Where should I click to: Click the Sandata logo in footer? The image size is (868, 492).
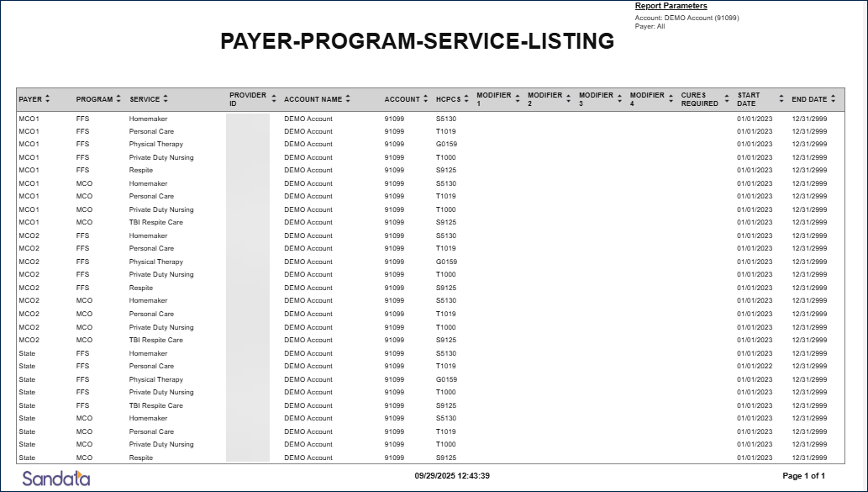55,479
